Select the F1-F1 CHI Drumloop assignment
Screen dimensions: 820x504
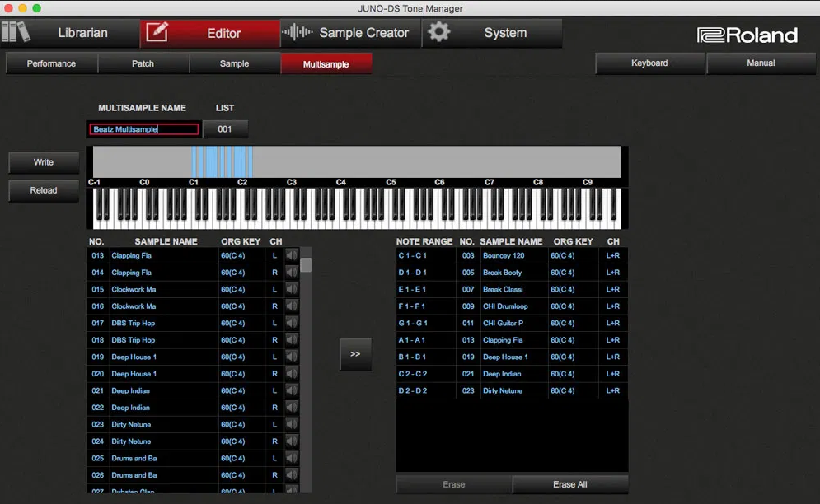tap(512, 306)
